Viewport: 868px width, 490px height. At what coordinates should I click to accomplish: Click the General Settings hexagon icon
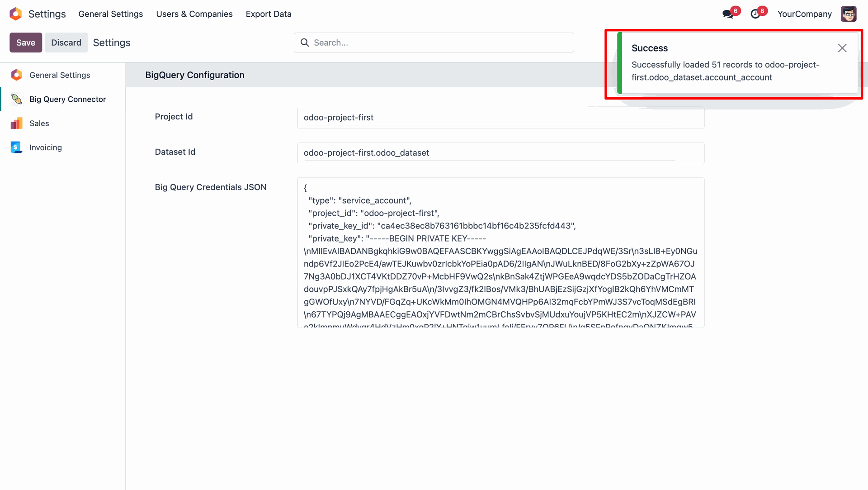tap(17, 75)
